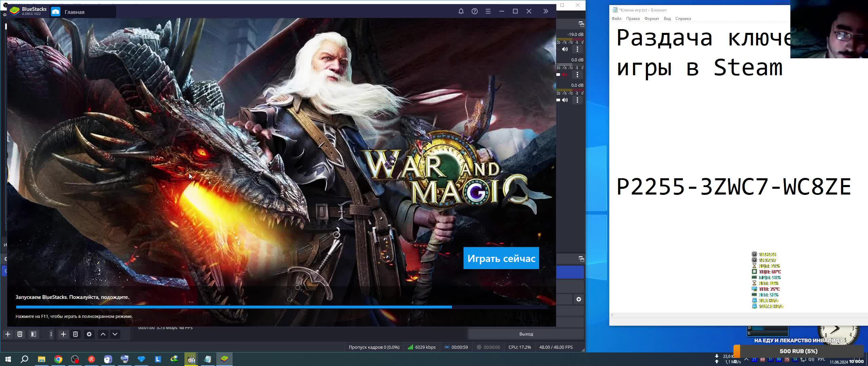Viewport: 868px width, 366px height.
Task: Move selected source down with arrow
Action: (x=115, y=334)
